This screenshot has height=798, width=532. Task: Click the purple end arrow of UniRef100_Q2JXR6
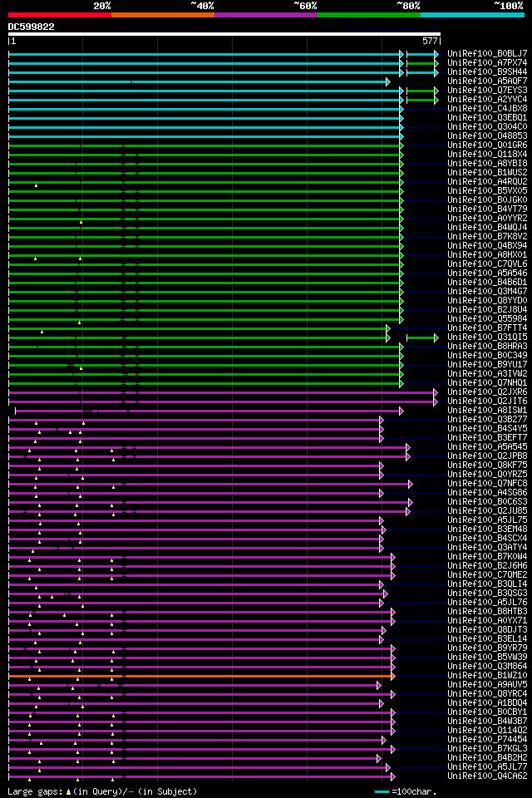click(x=436, y=393)
